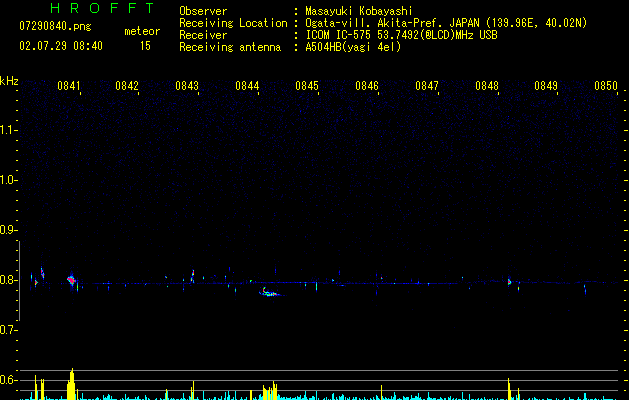This screenshot has height=400, width=629.
Task: Click the 0841 time marker
Action: [x=69, y=86]
